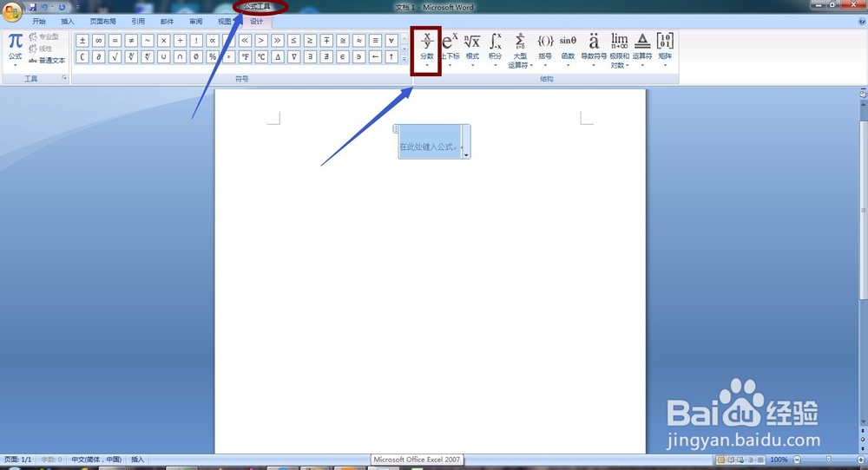Insert the much-less-than ≪ symbol
The width and height of the screenshot is (868, 470).
pos(246,41)
